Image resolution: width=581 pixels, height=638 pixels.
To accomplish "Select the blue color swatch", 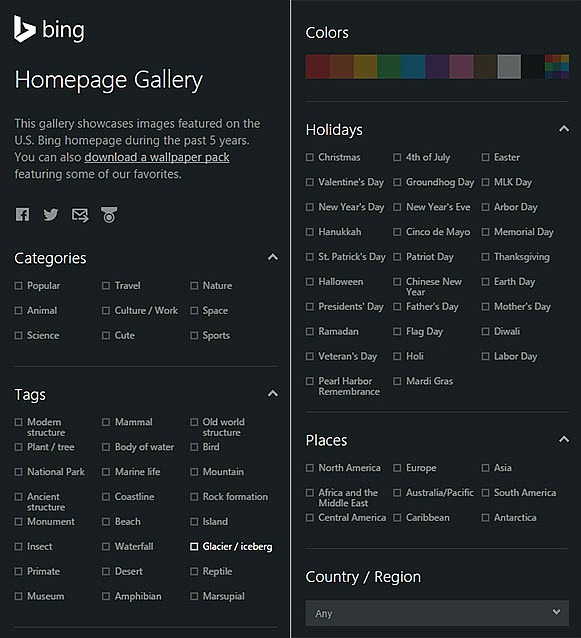I will [413, 67].
